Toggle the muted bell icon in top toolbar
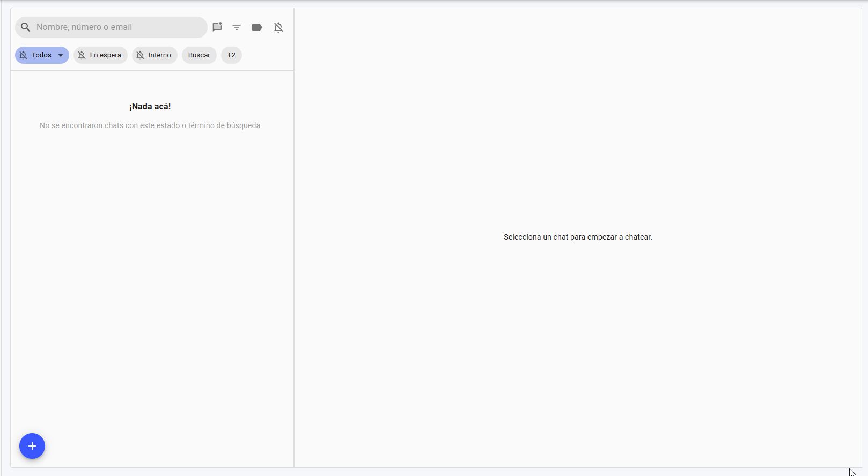This screenshot has width=868, height=476. coord(278,27)
